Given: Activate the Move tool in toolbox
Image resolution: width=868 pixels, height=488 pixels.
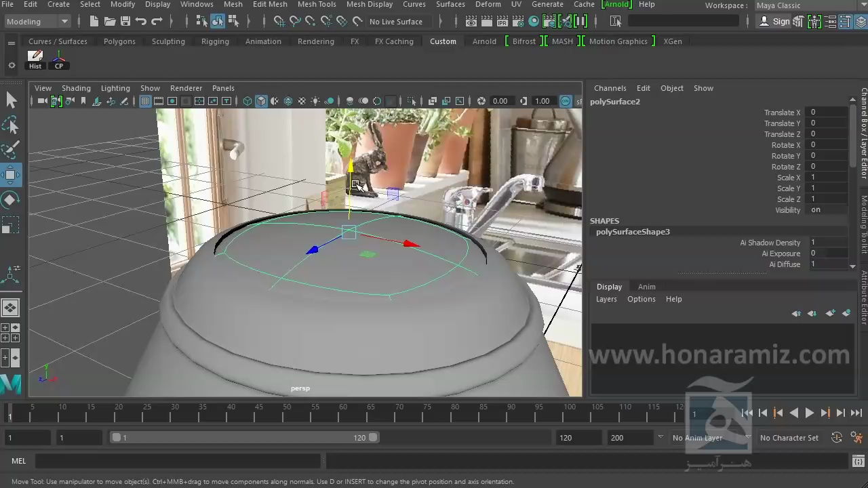Looking at the screenshot, I should (11, 175).
